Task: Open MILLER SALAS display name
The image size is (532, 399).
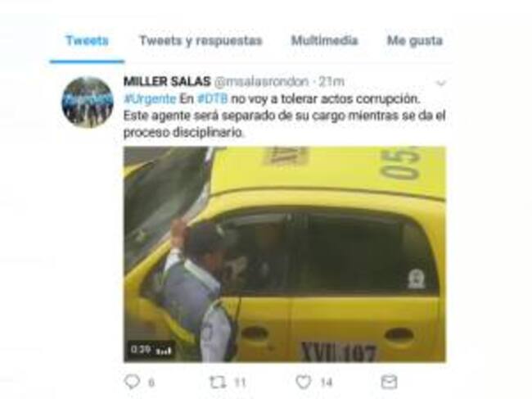Action: 167,81
